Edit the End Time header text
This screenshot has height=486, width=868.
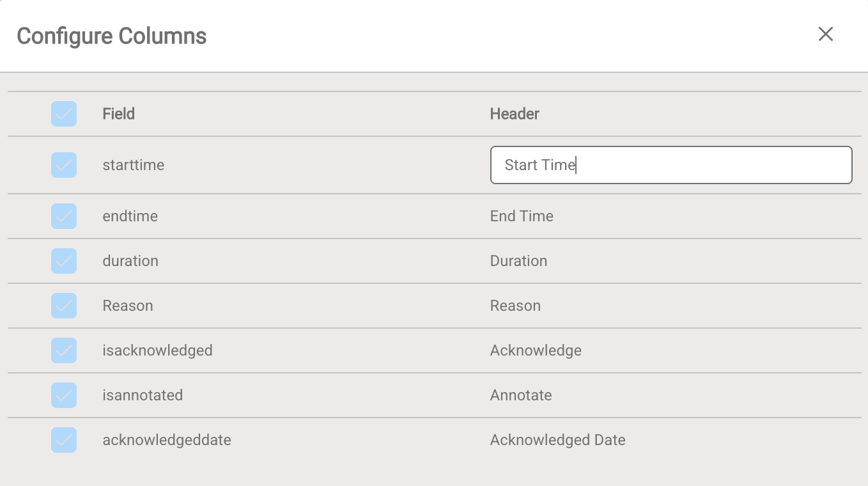coord(522,216)
